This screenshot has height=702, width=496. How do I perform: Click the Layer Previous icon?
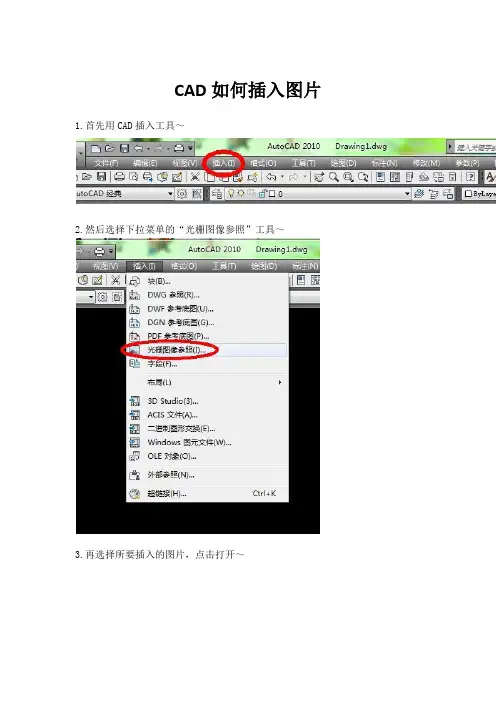pyautogui.click(x=433, y=194)
